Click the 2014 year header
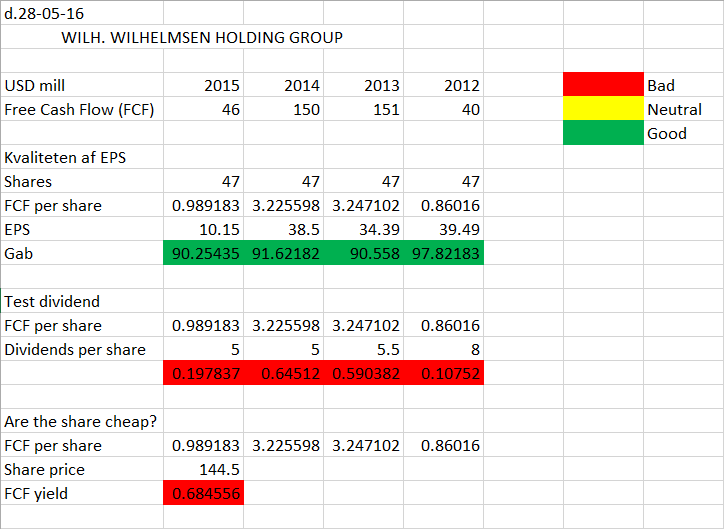This screenshot has height=529, width=724. (302, 85)
